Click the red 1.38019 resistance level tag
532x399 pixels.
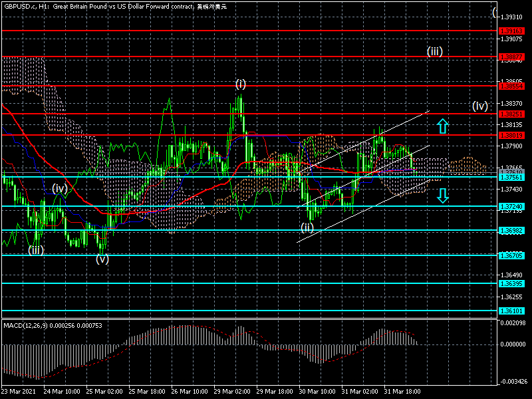[512, 135]
